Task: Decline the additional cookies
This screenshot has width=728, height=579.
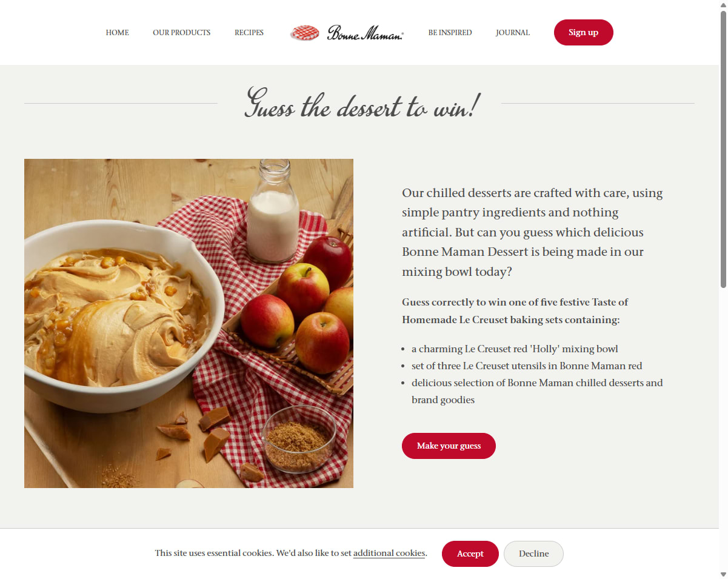Action: tap(533, 554)
